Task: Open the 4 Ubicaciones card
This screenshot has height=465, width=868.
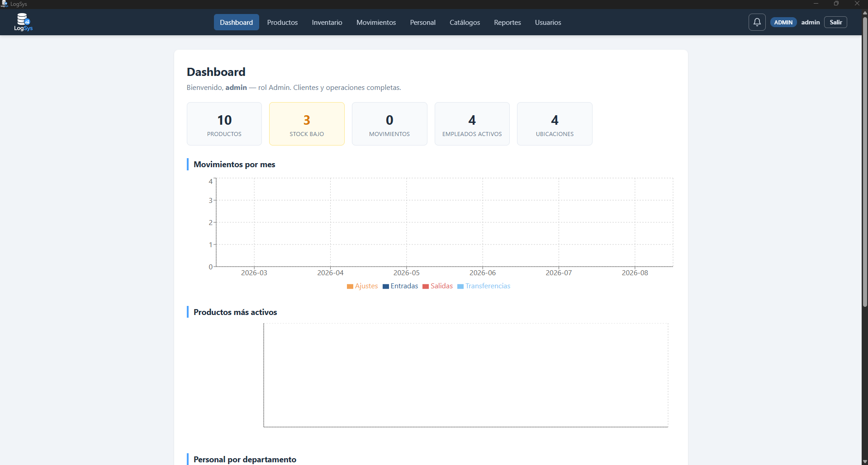Action: click(555, 124)
